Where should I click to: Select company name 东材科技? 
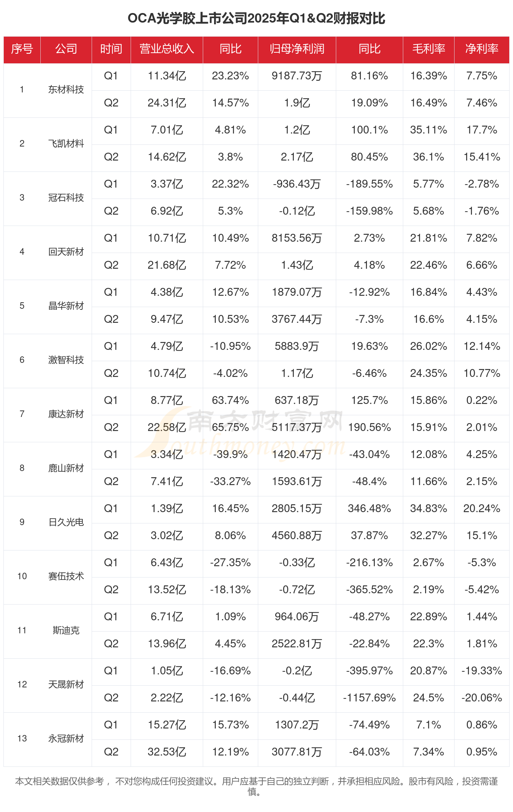point(66,90)
